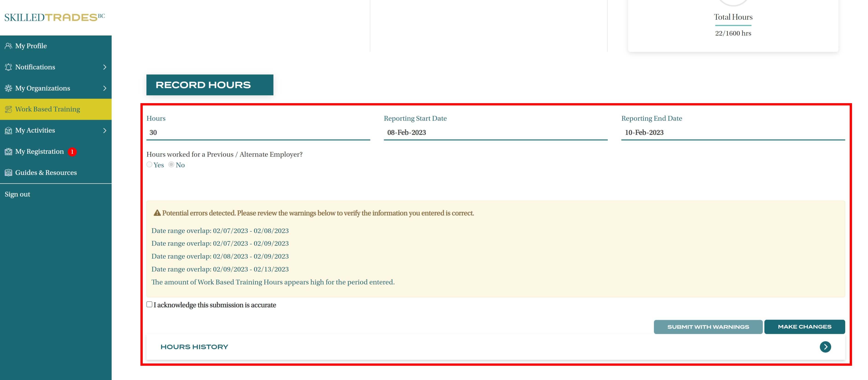This screenshot has height=380, width=868.
Task: Click the red registration notification badge
Action: click(x=72, y=152)
